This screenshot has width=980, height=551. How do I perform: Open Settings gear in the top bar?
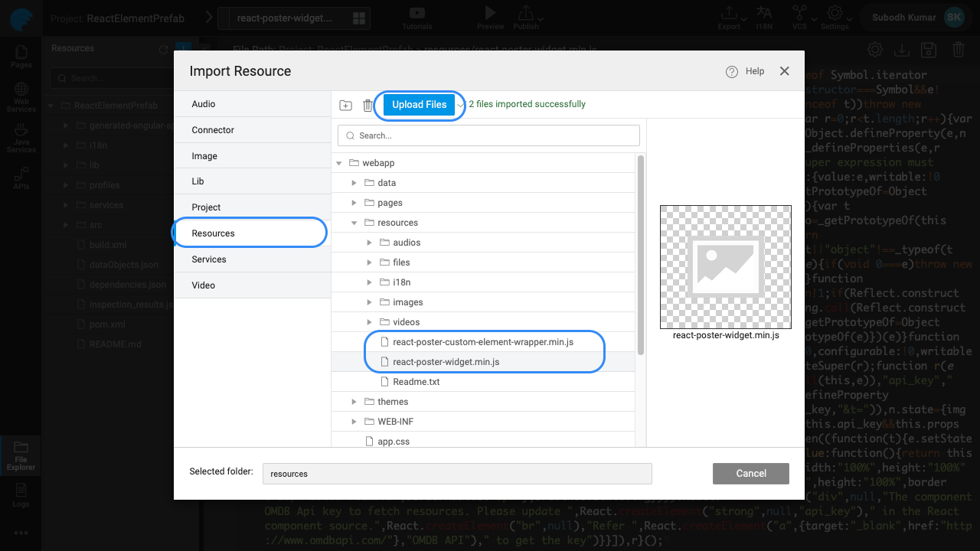point(835,14)
